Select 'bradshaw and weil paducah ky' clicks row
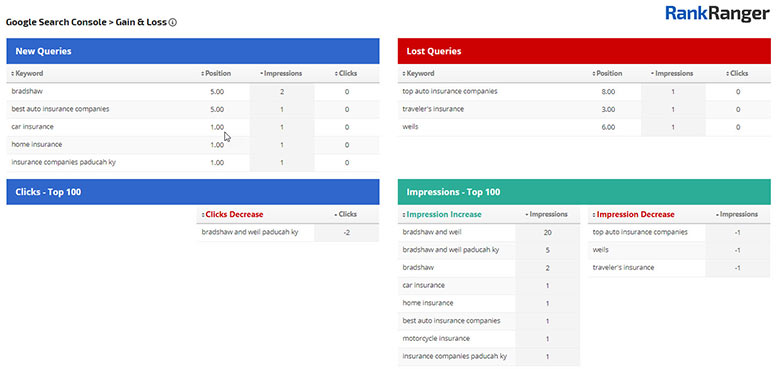The image size is (780, 373). pyautogui.click(x=288, y=232)
